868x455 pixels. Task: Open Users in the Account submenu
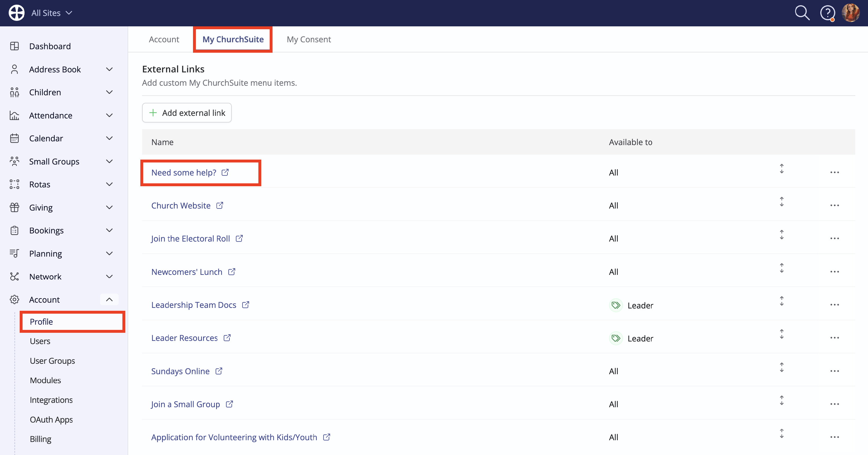[x=40, y=341]
